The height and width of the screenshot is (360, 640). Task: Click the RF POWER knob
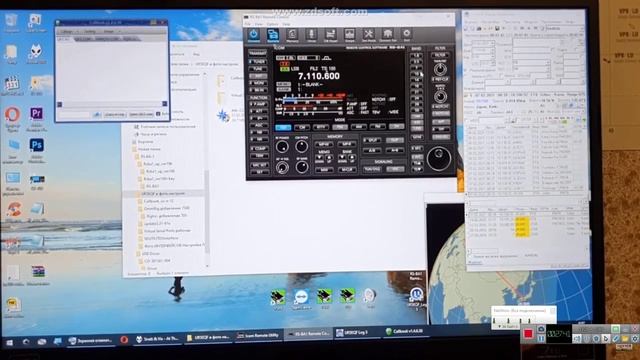282,147
